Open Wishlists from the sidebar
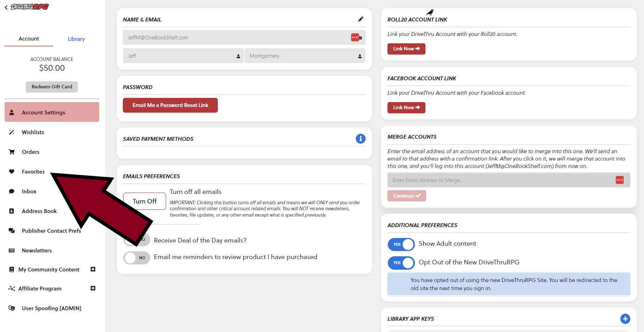 [x=33, y=132]
